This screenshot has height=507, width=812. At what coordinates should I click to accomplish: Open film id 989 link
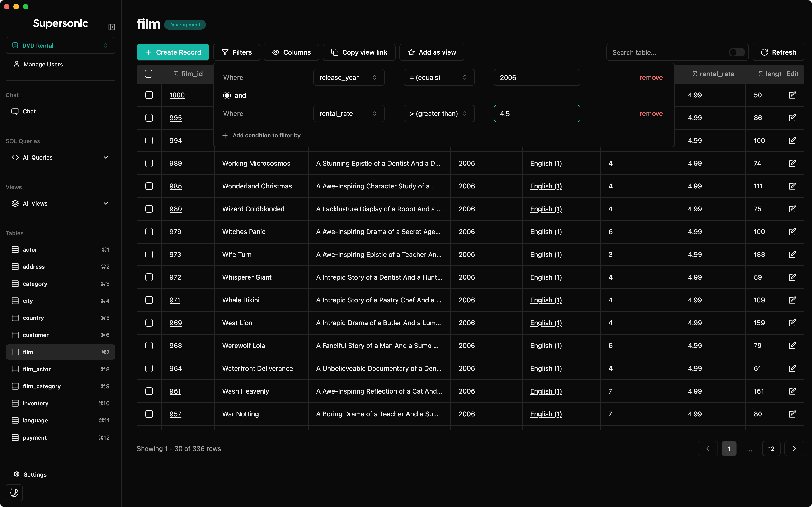(175, 163)
